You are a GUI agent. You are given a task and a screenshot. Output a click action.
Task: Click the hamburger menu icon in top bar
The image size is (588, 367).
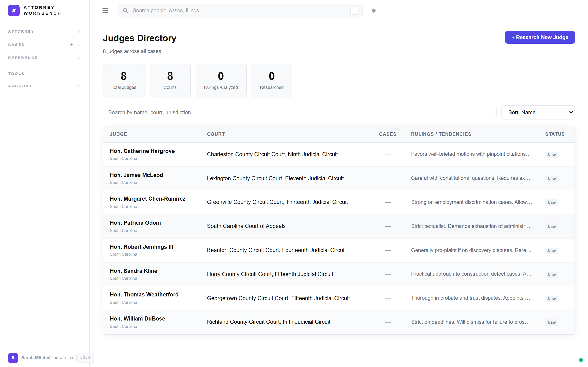[105, 10]
